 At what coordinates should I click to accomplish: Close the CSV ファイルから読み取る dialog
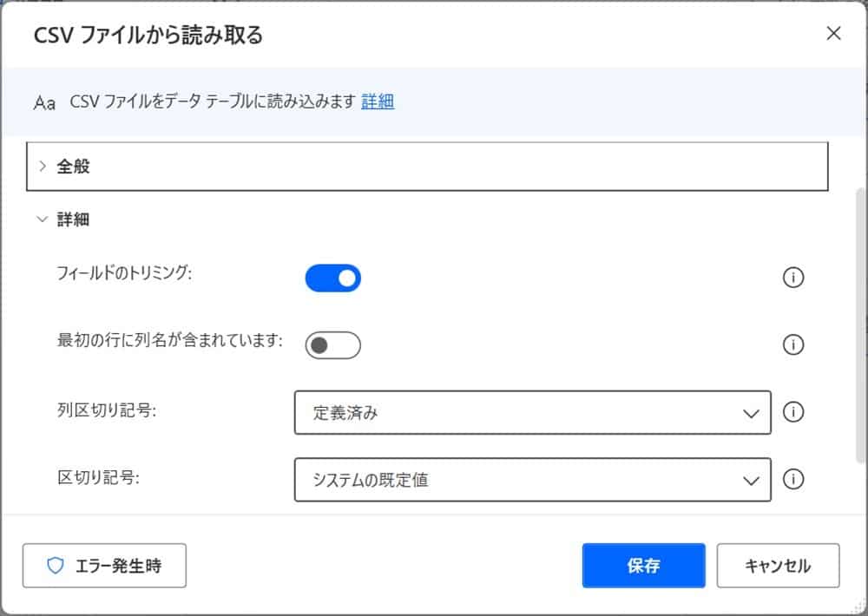[833, 34]
